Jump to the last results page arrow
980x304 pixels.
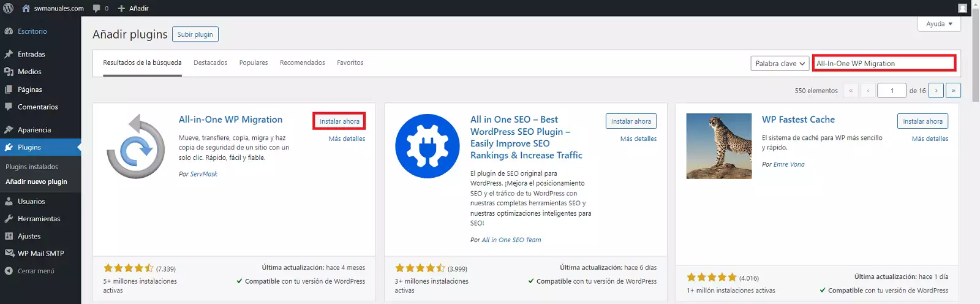click(953, 91)
